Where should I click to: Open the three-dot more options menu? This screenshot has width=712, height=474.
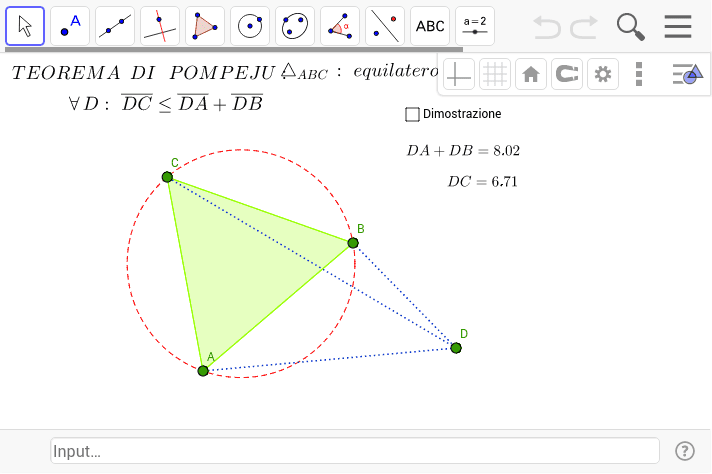(x=639, y=74)
